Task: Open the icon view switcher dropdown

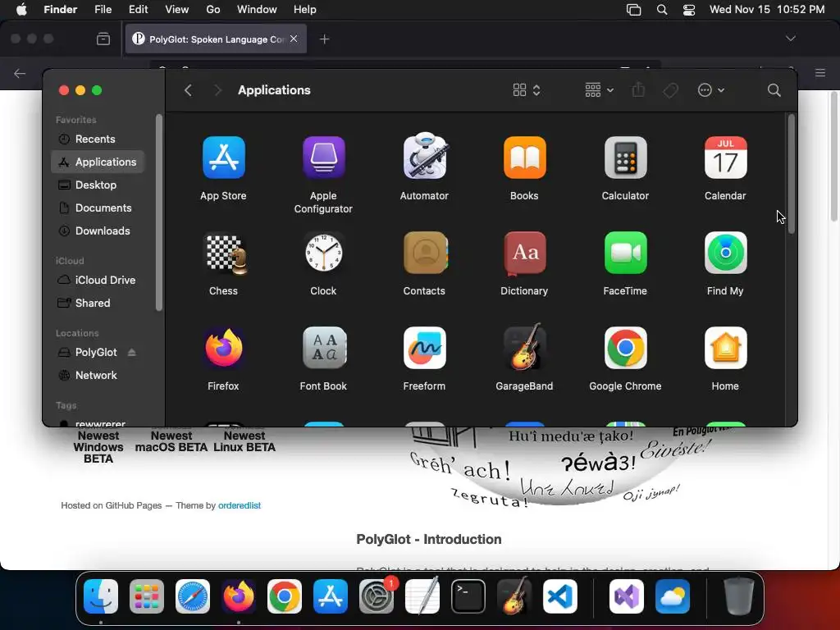Action: coord(527,90)
